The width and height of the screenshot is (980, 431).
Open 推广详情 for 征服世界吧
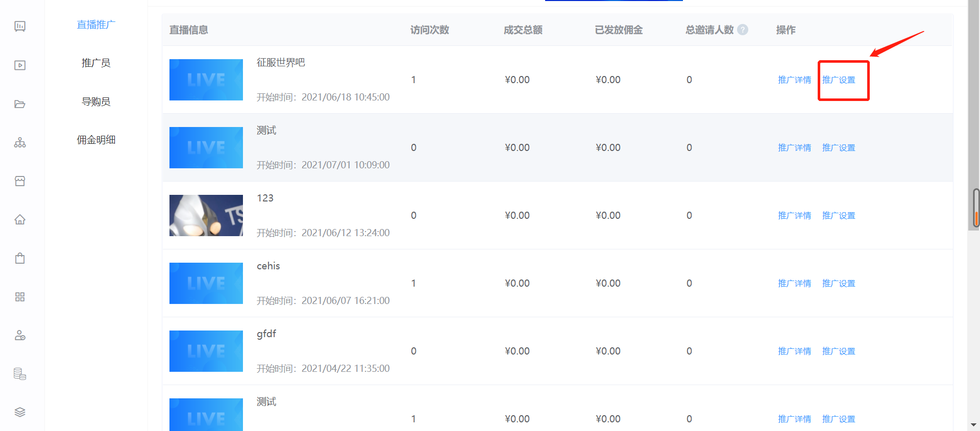click(x=795, y=80)
